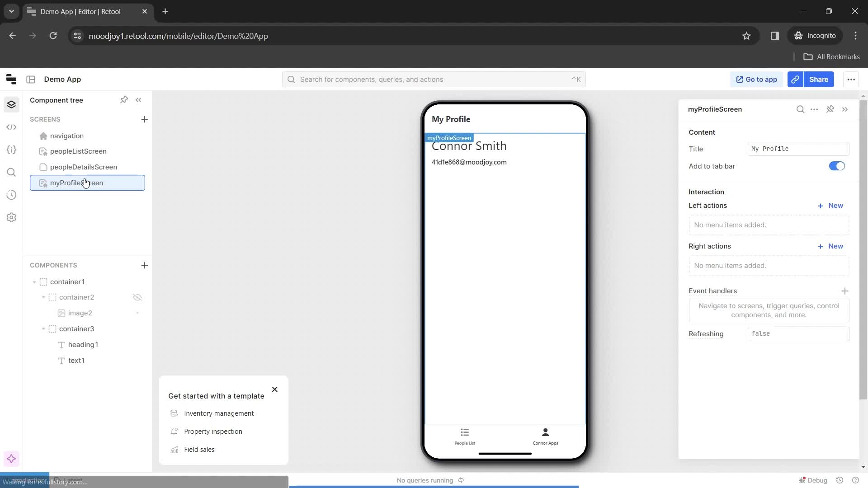This screenshot has width=868, height=488.
Task: Toggle visibility of image2 component
Action: (x=138, y=313)
